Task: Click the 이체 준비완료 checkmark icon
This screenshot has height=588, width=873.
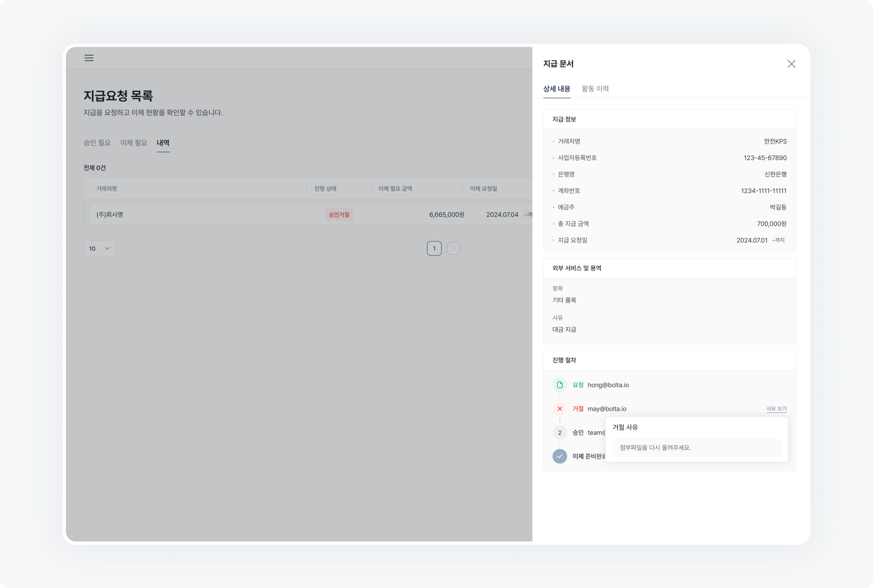Action: (559, 457)
